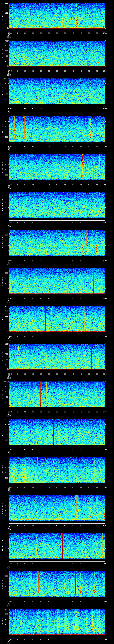Select the spectrogram panel starting at 14:21:00
This screenshot has width=114, height=644.
click(57, 205)
